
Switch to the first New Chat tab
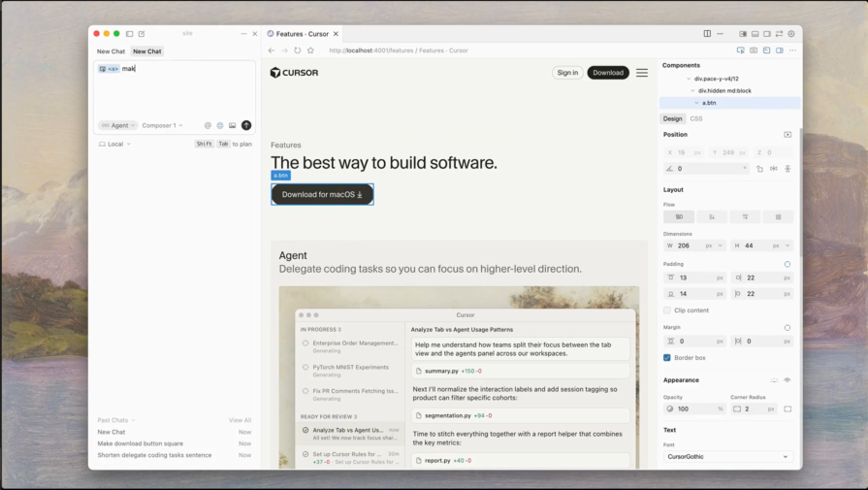click(x=112, y=51)
